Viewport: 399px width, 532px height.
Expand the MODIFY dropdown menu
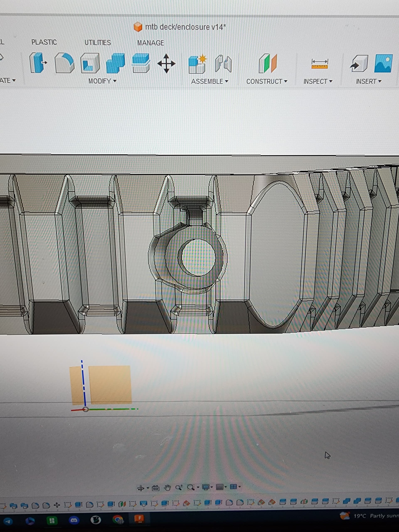(102, 81)
